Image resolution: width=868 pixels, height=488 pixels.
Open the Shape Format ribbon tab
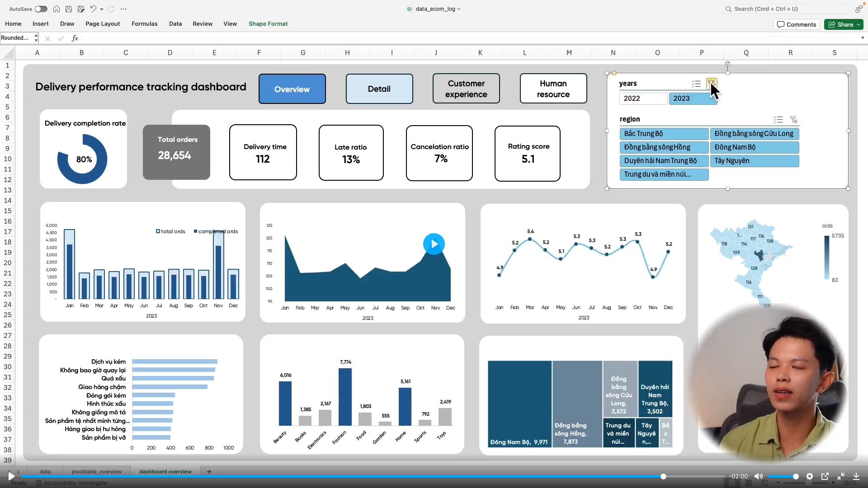(268, 24)
